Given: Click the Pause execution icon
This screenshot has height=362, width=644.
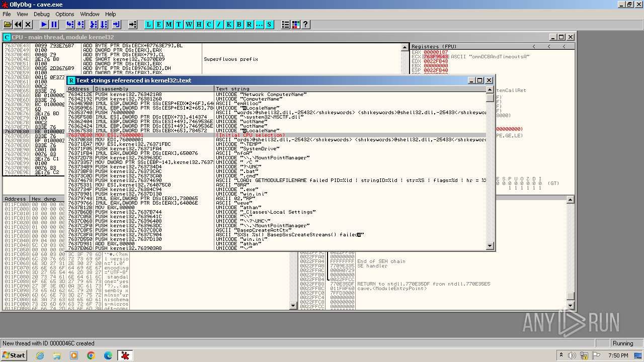Looking at the screenshot, I should coord(54,24).
